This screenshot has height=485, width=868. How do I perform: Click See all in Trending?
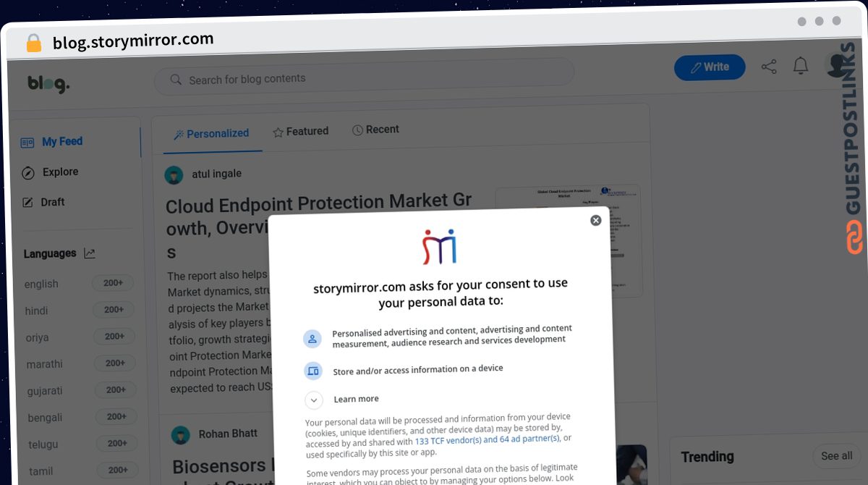pos(836,456)
